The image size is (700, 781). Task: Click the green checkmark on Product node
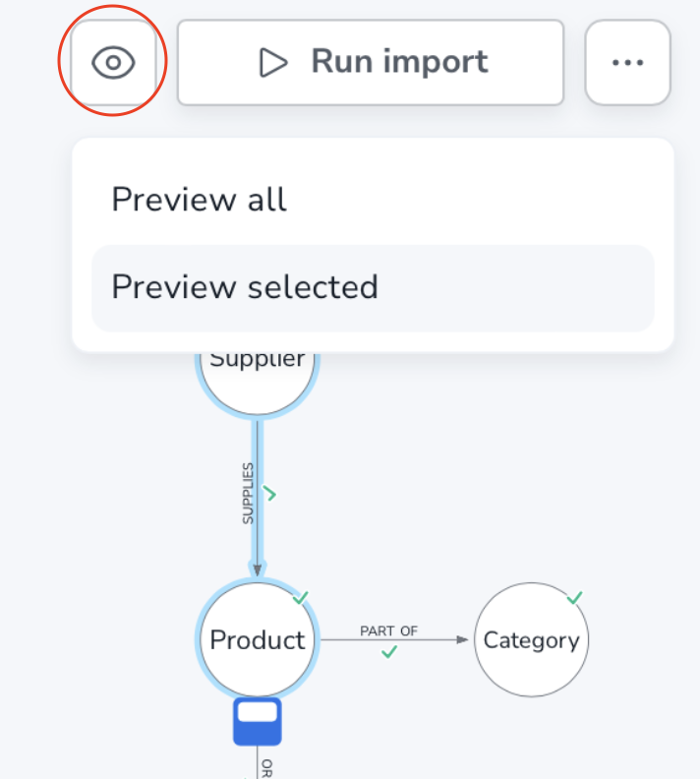[301, 598]
